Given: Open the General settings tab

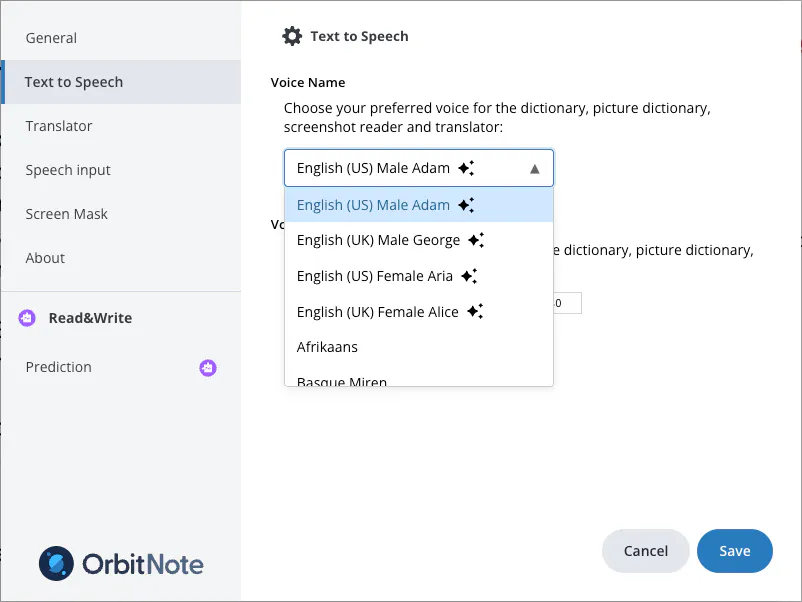Looking at the screenshot, I should [121, 38].
